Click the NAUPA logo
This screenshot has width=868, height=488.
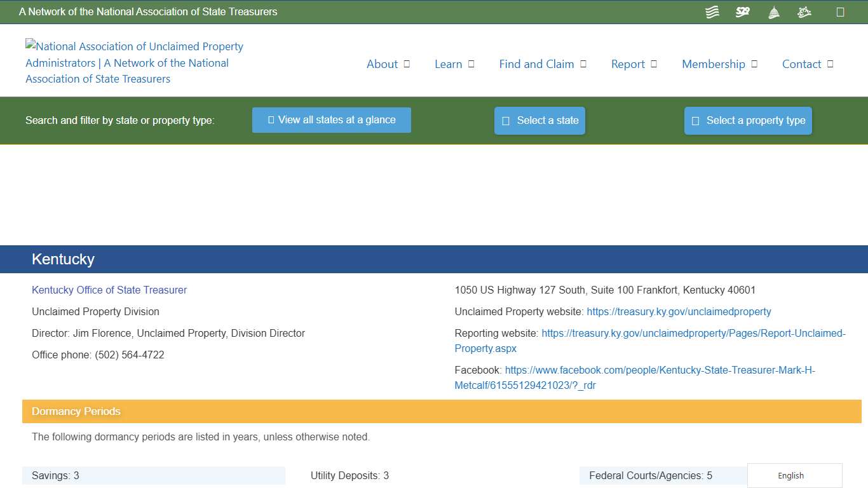134,62
